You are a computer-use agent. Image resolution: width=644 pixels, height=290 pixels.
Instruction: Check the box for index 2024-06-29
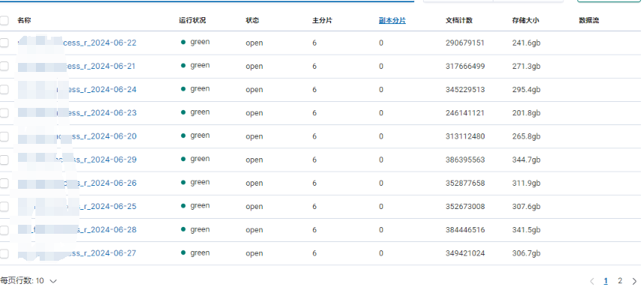[4, 160]
